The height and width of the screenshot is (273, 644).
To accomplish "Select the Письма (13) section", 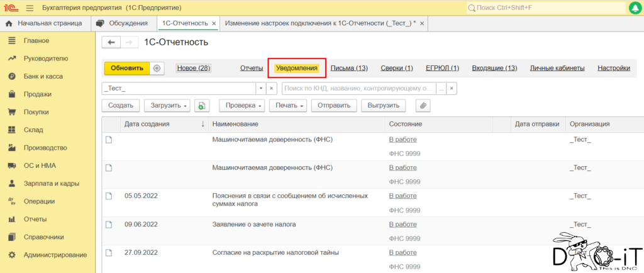I will click(349, 68).
